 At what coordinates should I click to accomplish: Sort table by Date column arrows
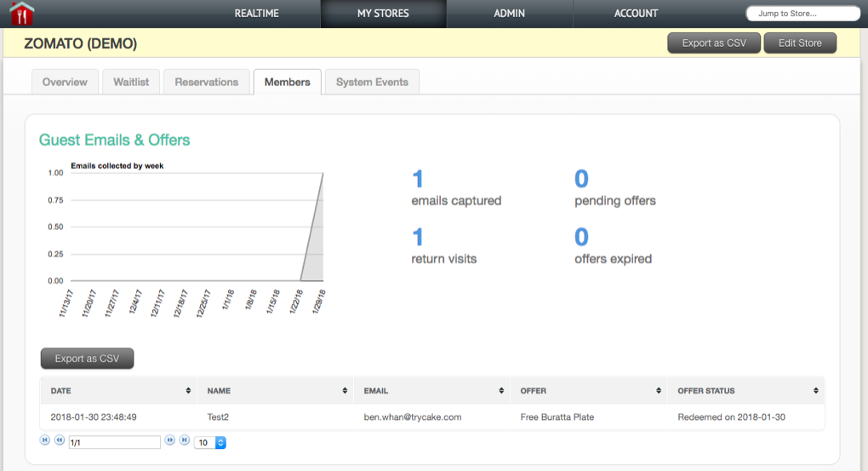[x=188, y=391]
